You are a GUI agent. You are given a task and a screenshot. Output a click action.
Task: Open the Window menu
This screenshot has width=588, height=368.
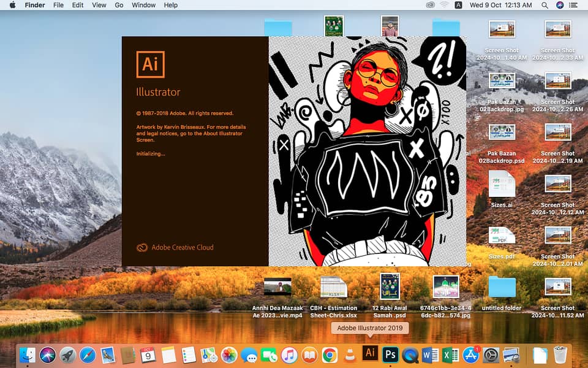point(143,5)
